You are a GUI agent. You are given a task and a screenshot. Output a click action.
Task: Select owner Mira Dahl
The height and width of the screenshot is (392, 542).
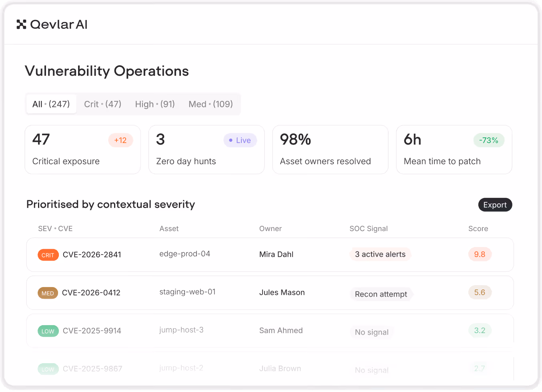pos(276,254)
